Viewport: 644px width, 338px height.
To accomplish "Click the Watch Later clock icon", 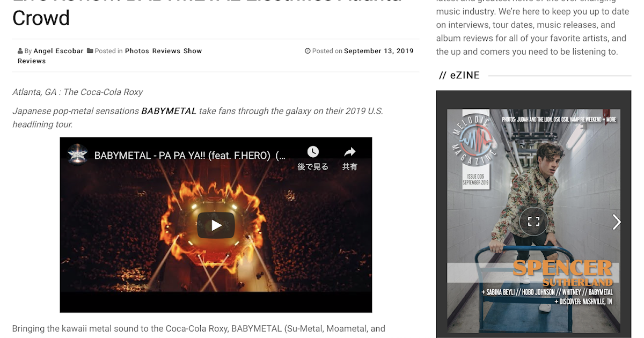I will pyautogui.click(x=313, y=152).
